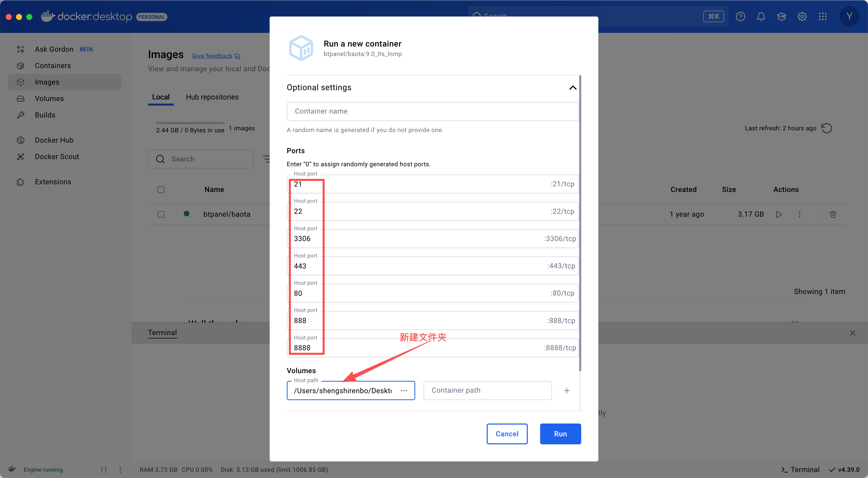This screenshot has width=868, height=478.
Task: Open the settings gear icon
Action: tap(802, 16)
